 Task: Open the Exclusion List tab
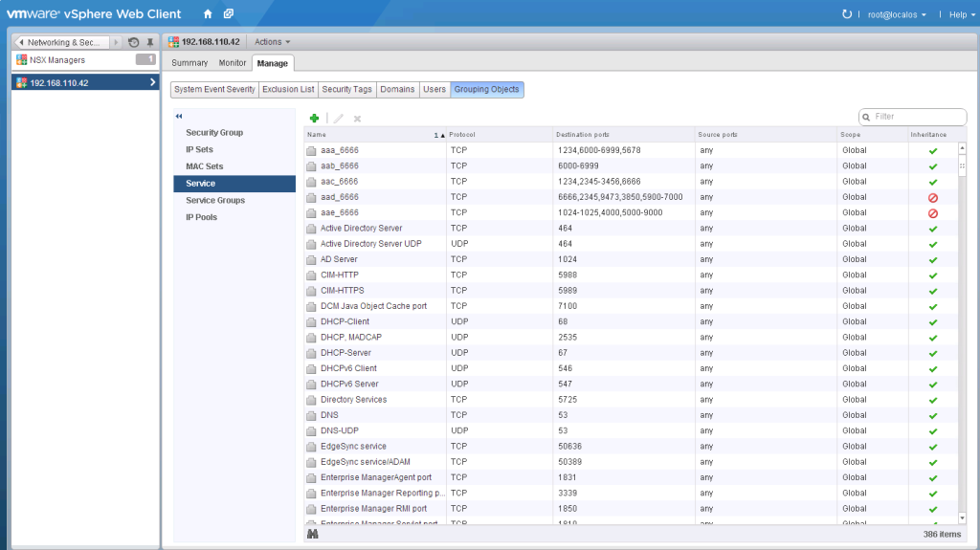(x=288, y=89)
